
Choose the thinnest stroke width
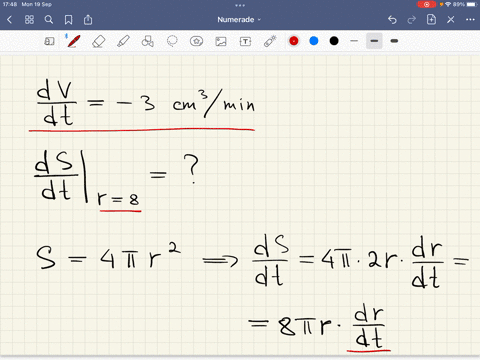(x=354, y=41)
